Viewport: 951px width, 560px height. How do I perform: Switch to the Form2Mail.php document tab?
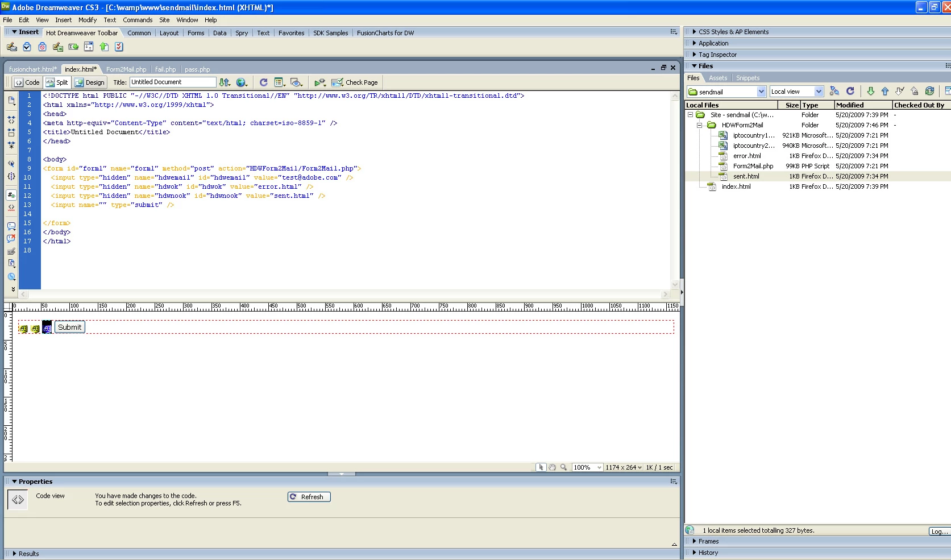(x=126, y=69)
